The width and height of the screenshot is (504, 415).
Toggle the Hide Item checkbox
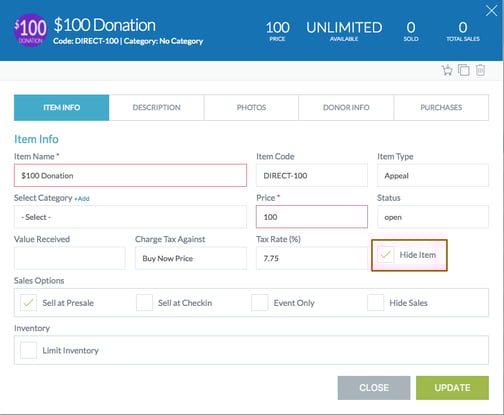(x=386, y=255)
